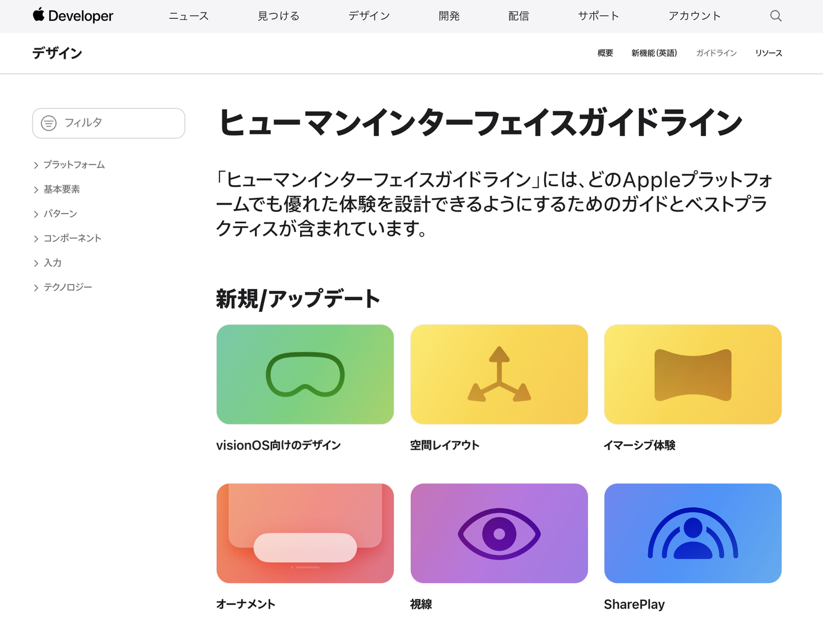Viewport: 823px width, 644px height.
Task: Click the デザイン section title
Action: tap(57, 53)
